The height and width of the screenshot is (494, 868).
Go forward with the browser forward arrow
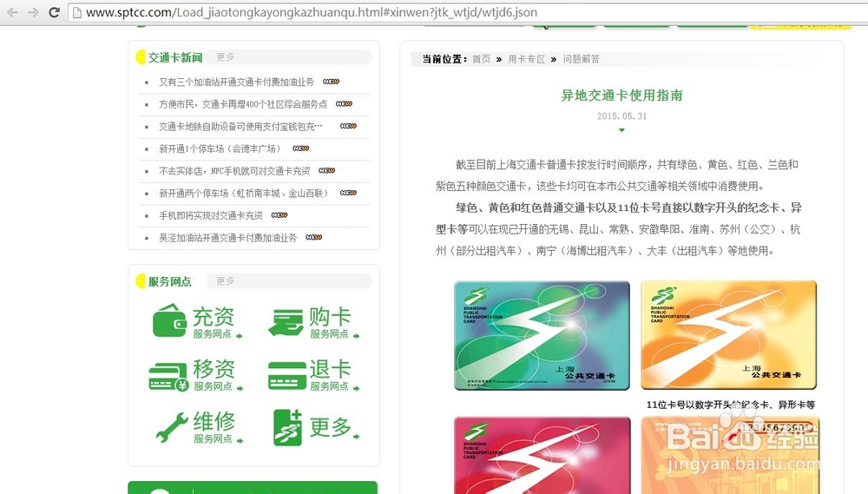point(33,12)
